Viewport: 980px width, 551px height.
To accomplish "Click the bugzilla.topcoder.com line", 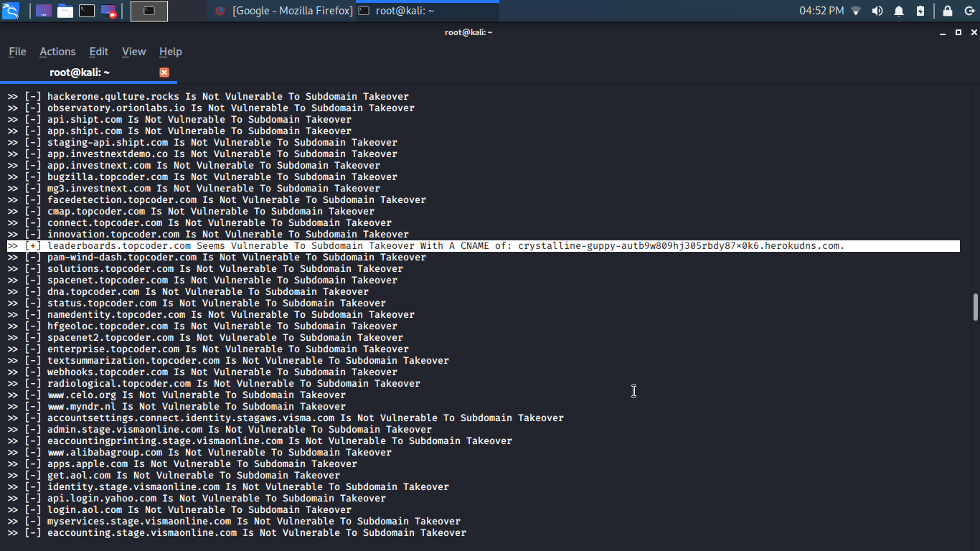I will click(x=202, y=176).
